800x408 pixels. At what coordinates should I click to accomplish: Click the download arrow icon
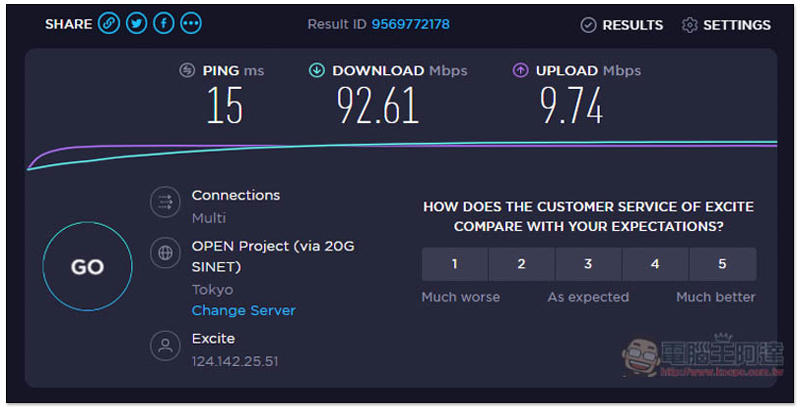coord(317,70)
